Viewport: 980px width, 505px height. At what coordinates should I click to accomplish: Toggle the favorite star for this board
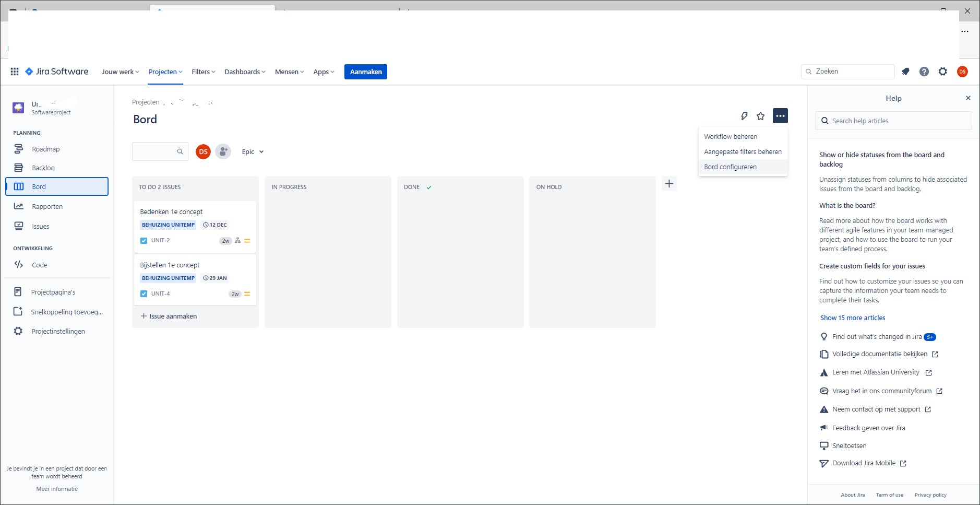coord(760,115)
